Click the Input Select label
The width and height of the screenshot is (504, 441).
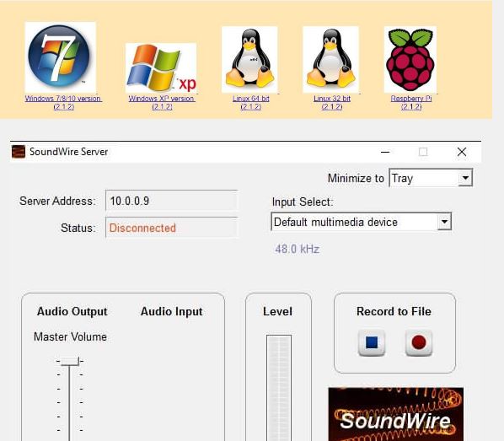(x=303, y=202)
